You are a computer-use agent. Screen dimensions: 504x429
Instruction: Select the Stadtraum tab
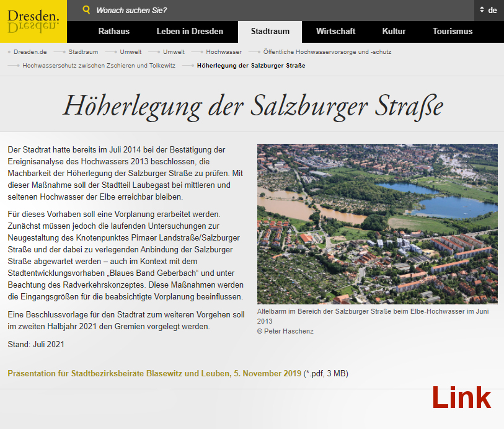270,31
